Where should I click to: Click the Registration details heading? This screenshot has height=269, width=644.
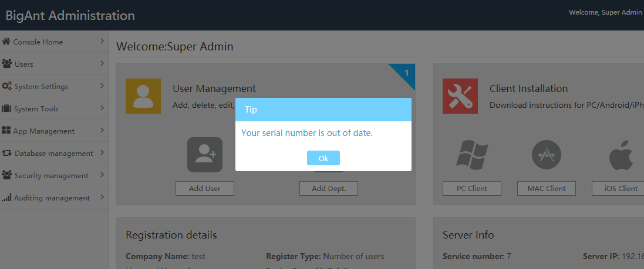171,235
